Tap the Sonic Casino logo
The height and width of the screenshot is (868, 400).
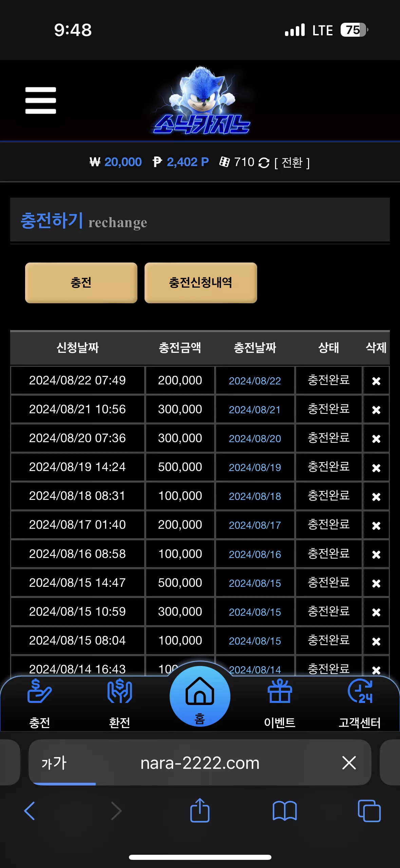pos(202,101)
